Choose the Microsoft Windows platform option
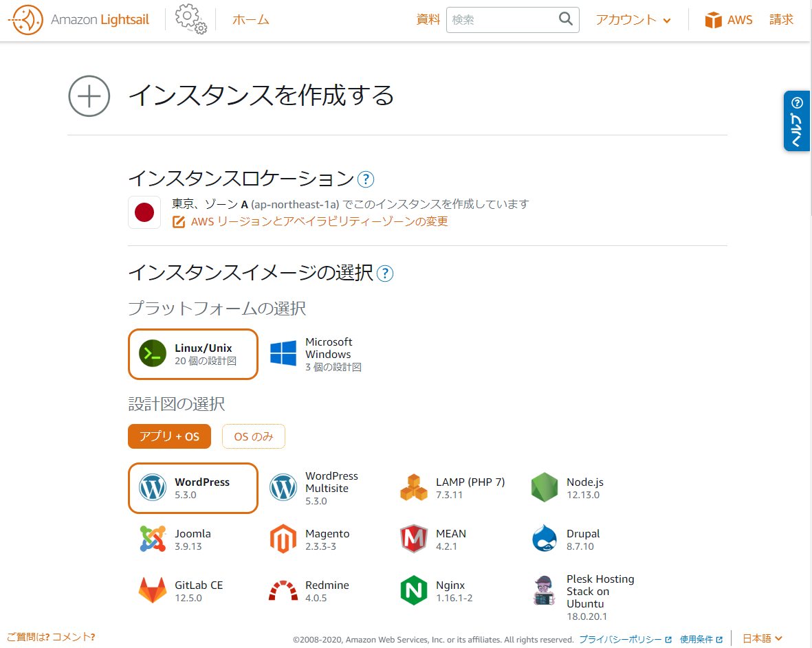812x648 pixels. (324, 354)
